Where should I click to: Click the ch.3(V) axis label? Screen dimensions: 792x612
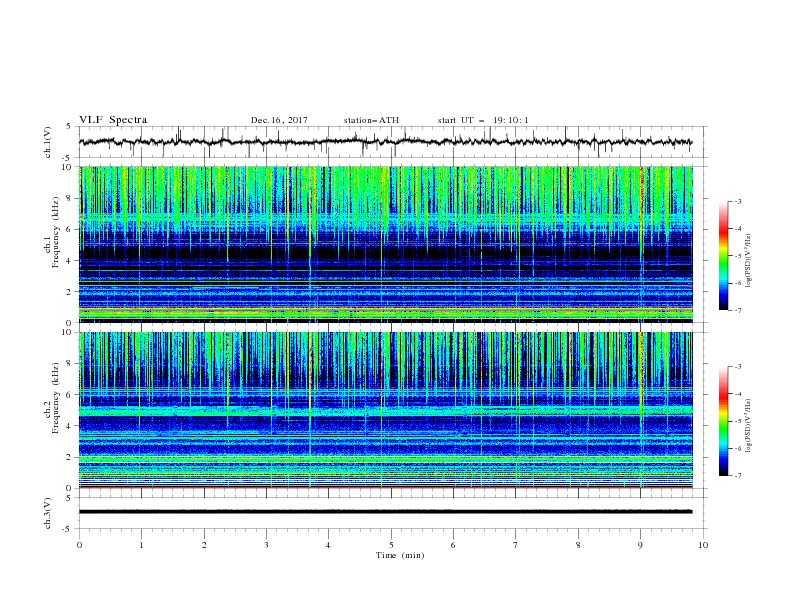(x=48, y=513)
